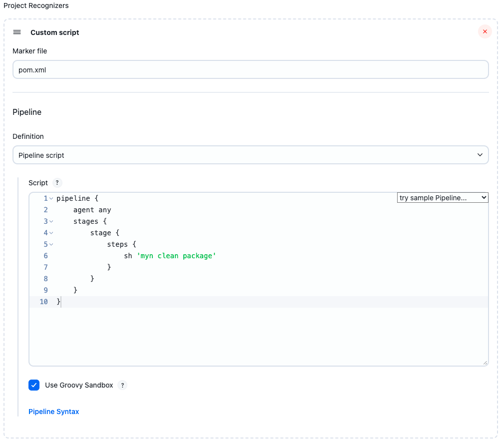This screenshot has width=504, height=443.
Task: Open the Definition dropdown showing Pipeline script
Action: [x=251, y=155]
